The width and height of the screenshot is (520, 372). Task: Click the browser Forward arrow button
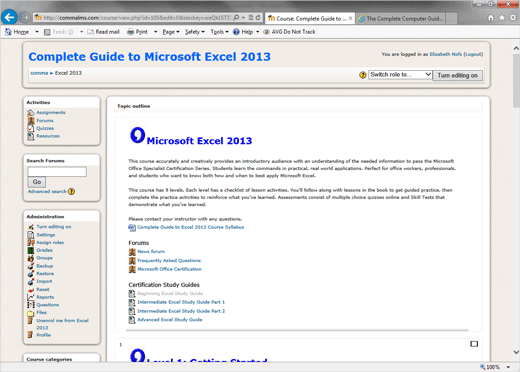[24, 17]
